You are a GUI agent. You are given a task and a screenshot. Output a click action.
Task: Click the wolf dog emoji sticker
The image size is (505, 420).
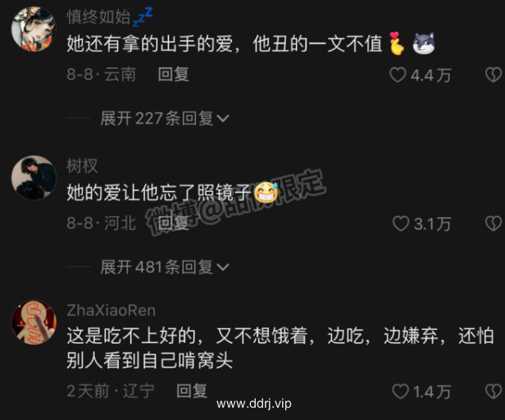(x=424, y=43)
